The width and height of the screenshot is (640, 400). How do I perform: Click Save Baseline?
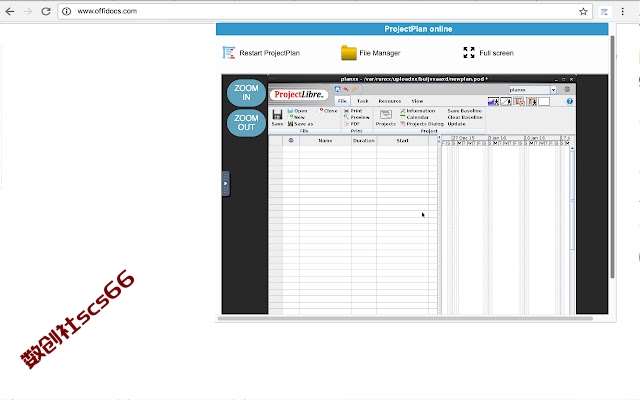[x=464, y=111]
